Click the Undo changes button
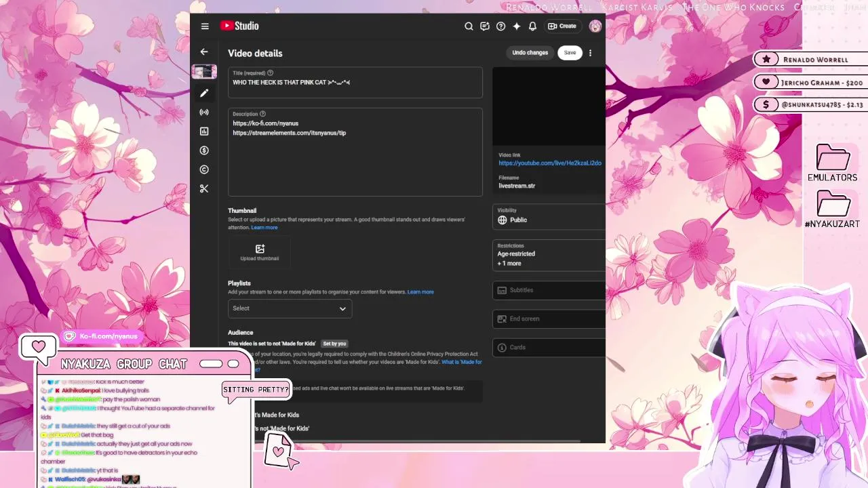The width and height of the screenshot is (868, 488). coord(530,53)
